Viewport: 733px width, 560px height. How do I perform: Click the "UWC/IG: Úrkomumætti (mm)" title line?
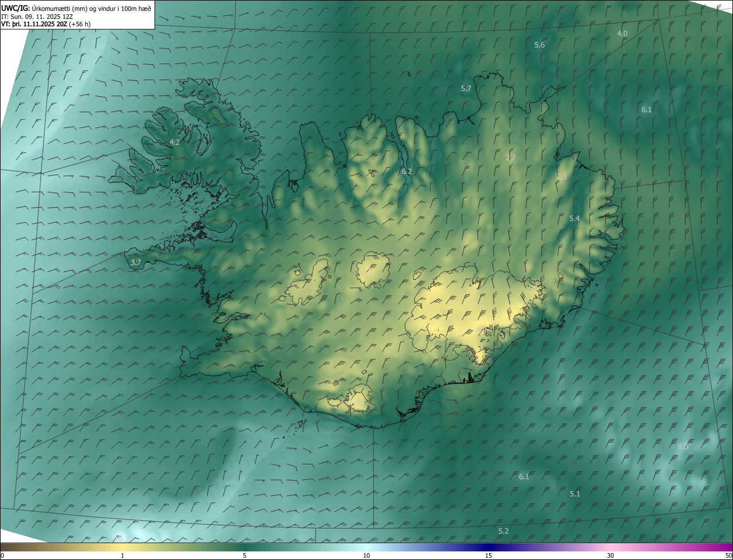coord(76,9)
